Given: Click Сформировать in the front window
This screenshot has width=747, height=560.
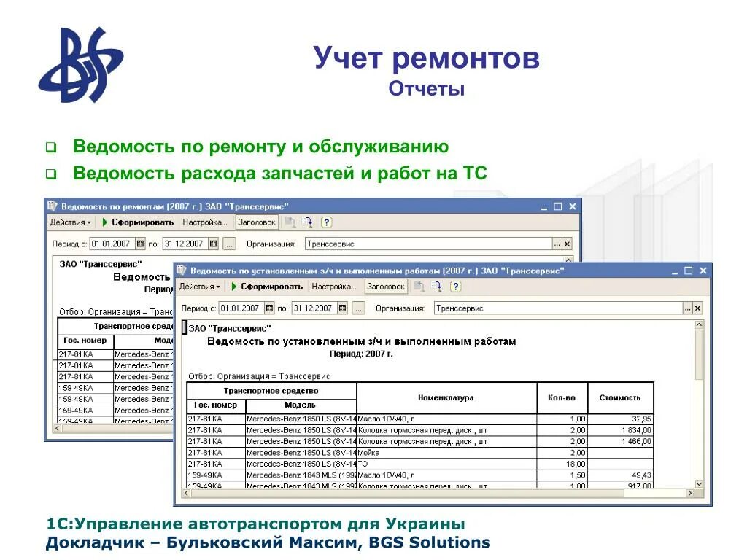Looking at the screenshot, I should [266, 287].
